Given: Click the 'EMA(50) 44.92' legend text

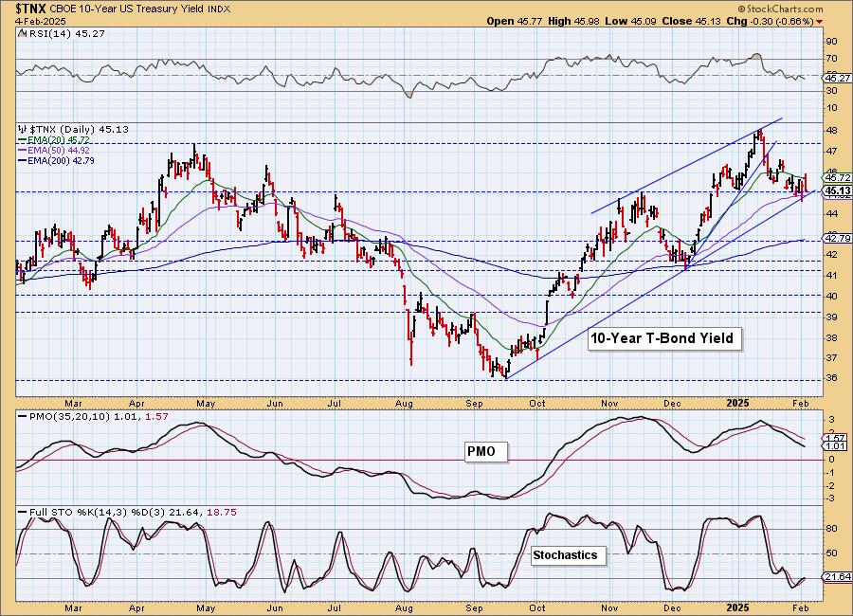Looking at the screenshot, I should pyautogui.click(x=59, y=150).
